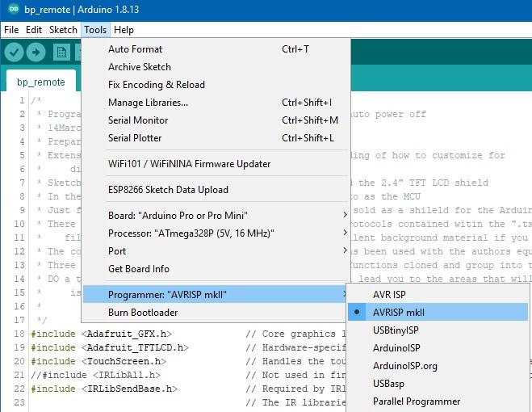Click Burn Bootloader
Screen dimensions: 532x412
[216, 313]
